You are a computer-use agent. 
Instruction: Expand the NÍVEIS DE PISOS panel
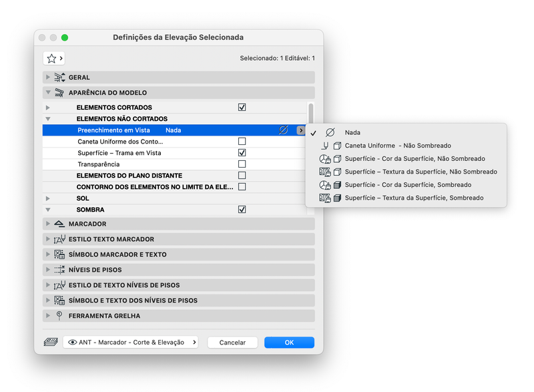pyautogui.click(x=48, y=270)
